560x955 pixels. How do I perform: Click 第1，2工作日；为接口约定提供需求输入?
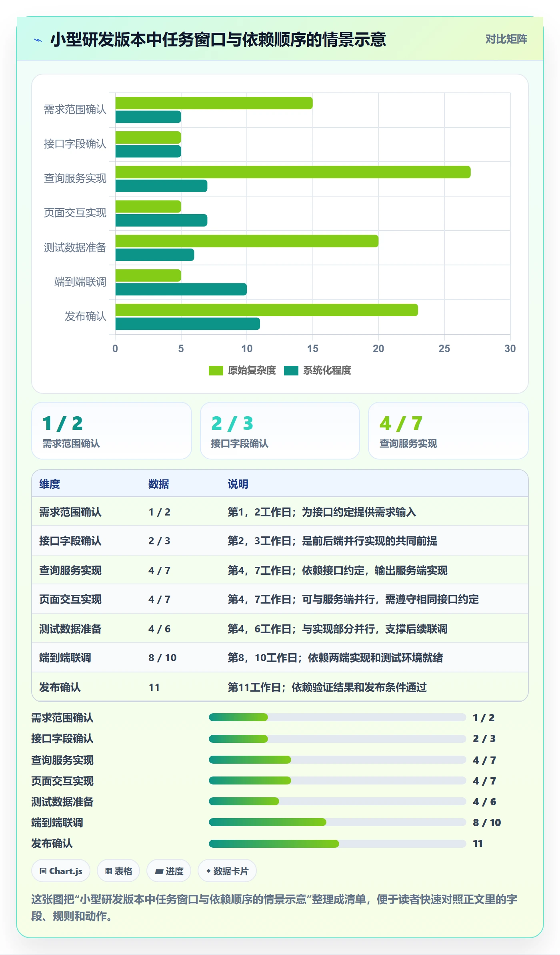coord(322,512)
